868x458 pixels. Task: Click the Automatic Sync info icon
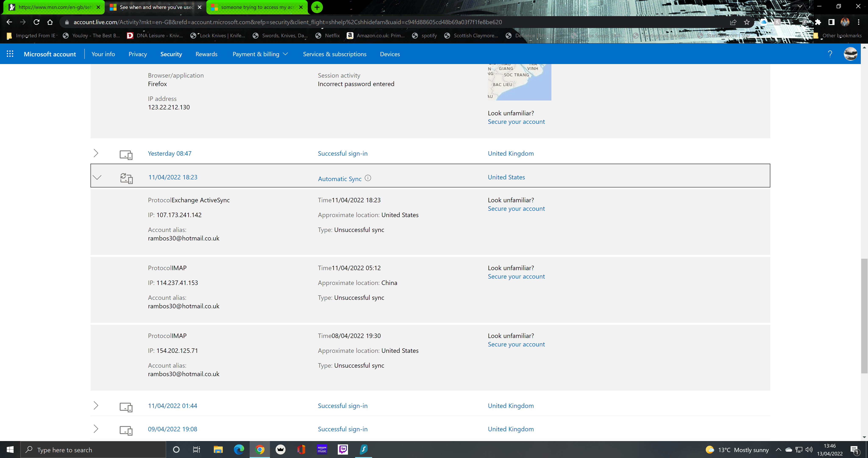tap(368, 178)
